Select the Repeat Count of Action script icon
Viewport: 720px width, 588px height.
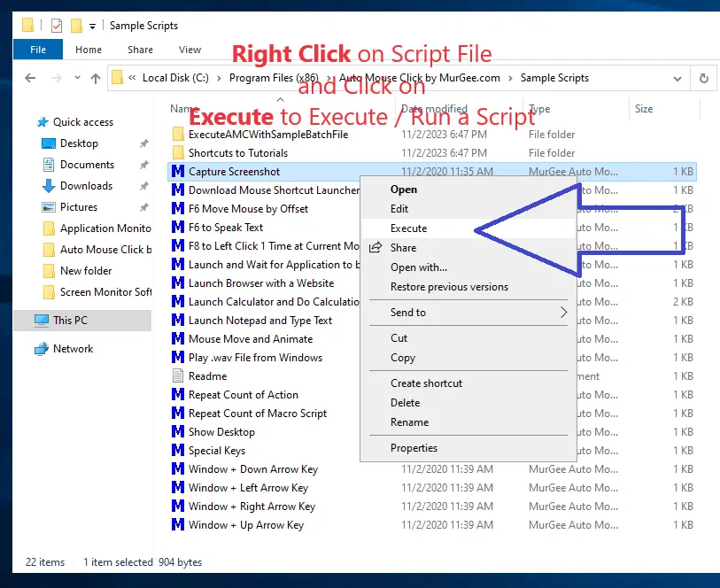coord(178,395)
